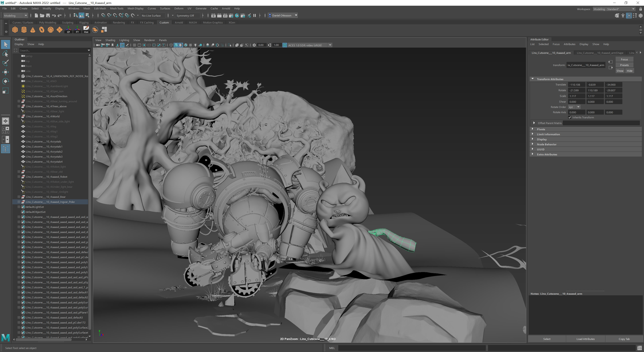Click the polygon cone shelf icon
644x352 pixels.
coord(33,30)
